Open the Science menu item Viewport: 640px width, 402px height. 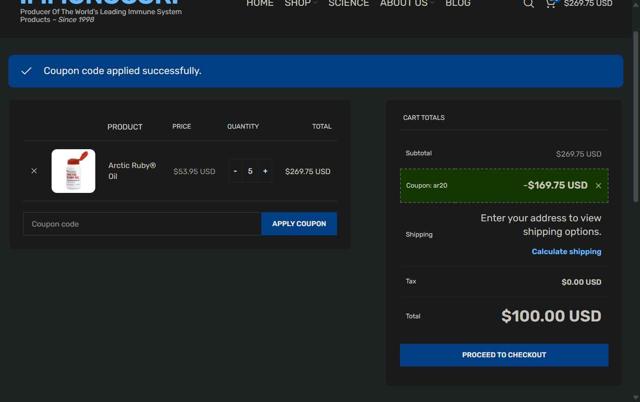click(x=349, y=3)
